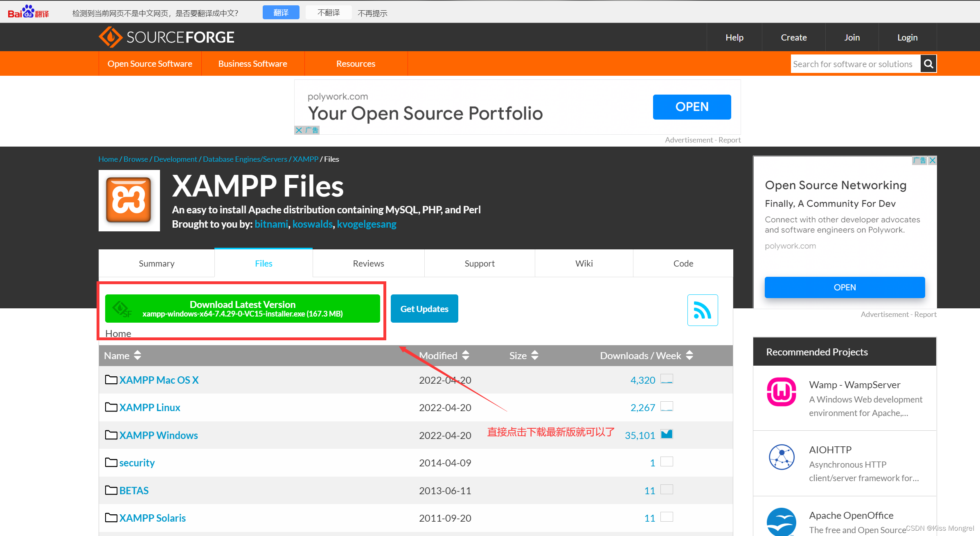Click Download Latest Version button
Screen dimensions: 980x536
[x=242, y=309]
